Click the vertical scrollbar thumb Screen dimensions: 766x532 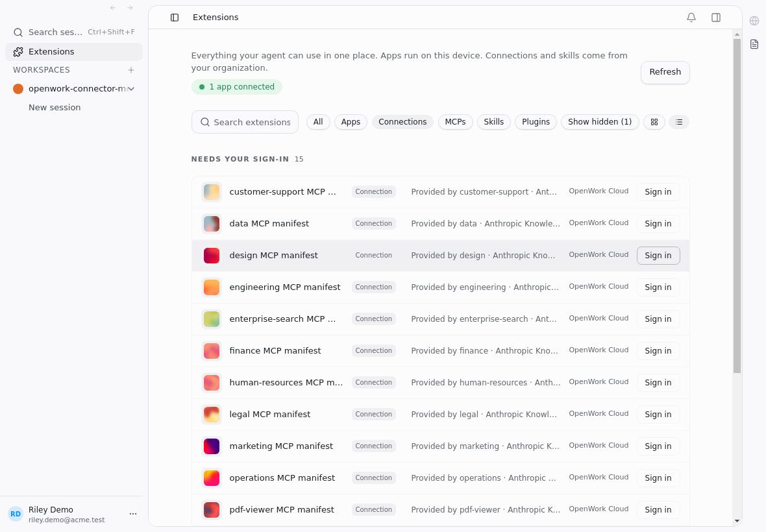pyautogui.click(x=737, y=206)
